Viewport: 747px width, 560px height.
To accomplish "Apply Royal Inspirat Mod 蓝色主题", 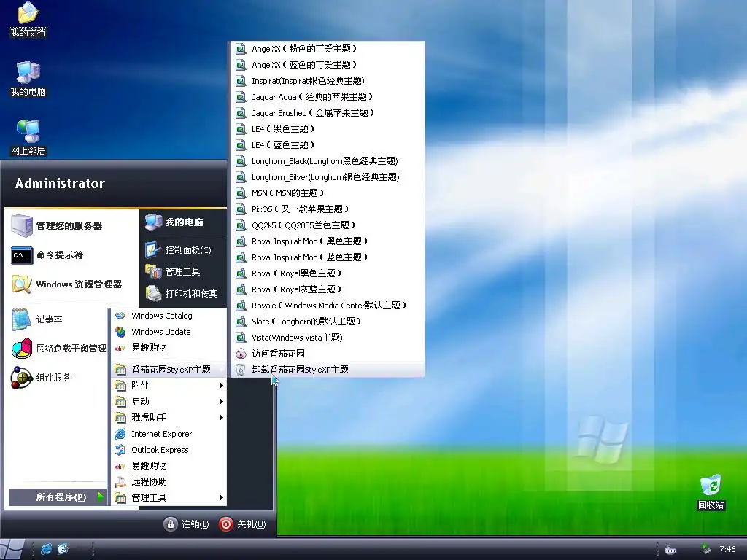I will (x=328, y=257).
